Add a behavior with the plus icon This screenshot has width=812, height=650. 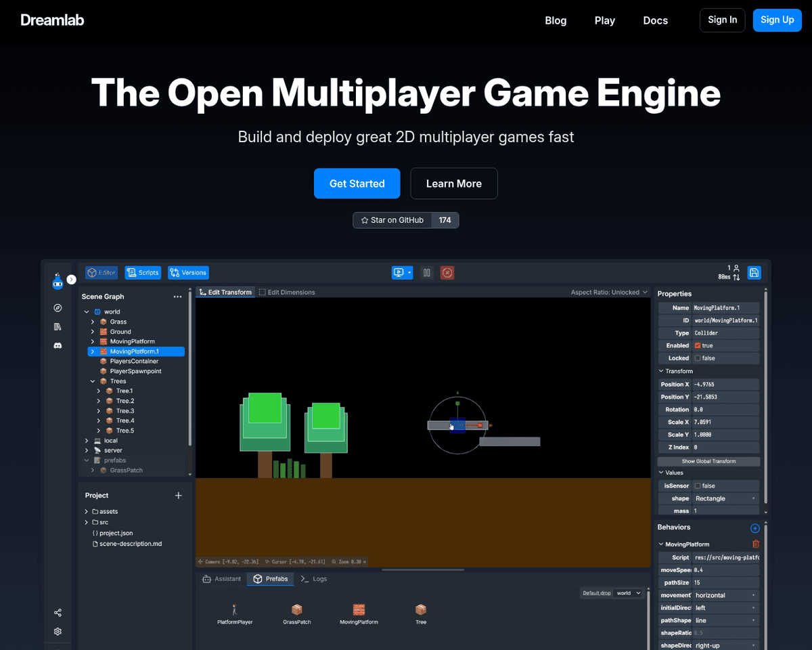point(755,528)
